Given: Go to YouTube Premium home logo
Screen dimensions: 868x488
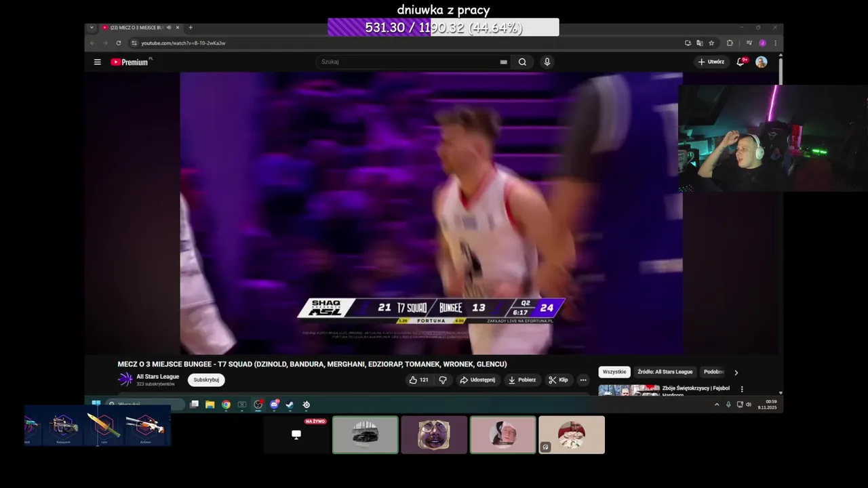Looking at the screenshot, I should pyautogui.click(x=131, y=62).
